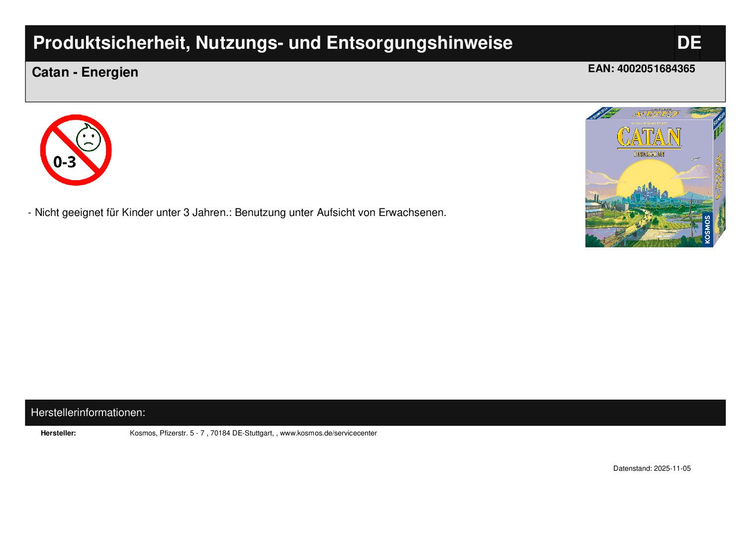The height and width of the screenshot is (535, 756).
Task: Click the Energien subtitle on box cover
Action: click(x=649, y=154)
